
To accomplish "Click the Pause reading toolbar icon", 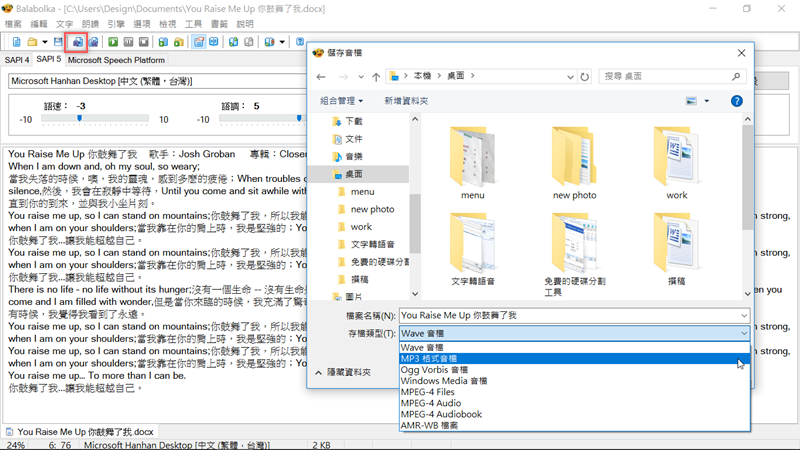I will 129,42.
